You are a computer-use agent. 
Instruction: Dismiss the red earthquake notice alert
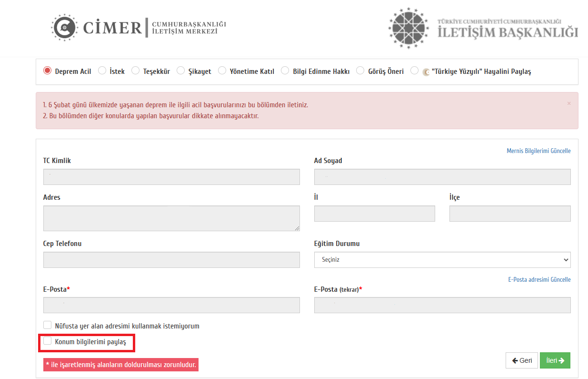(x=568, y=103)
